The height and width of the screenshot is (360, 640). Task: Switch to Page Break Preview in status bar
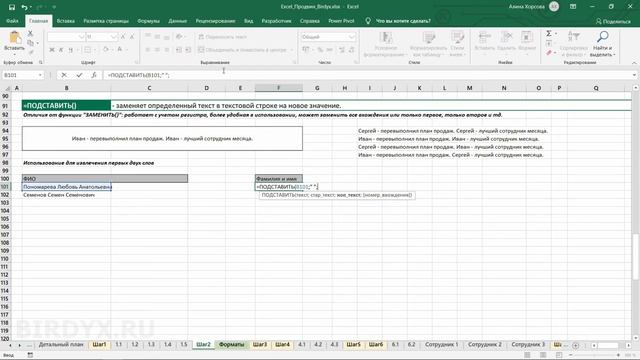pos(559,356)
